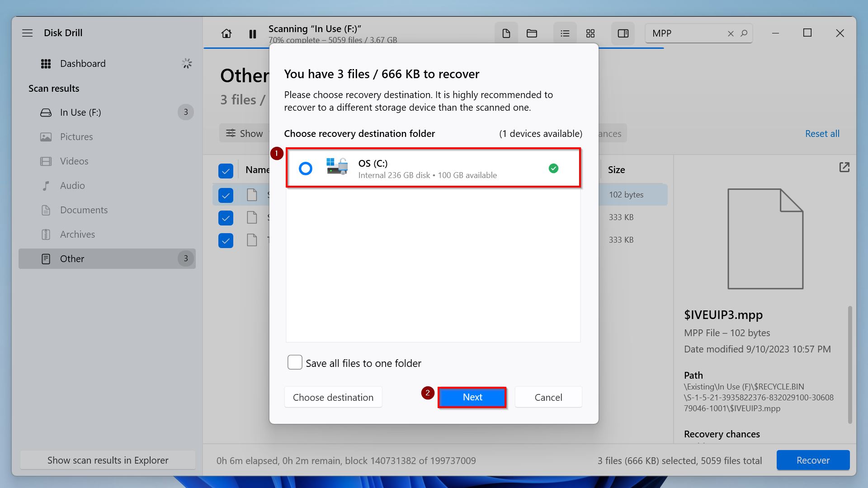Click the Dashboard icon in sidebar

[x=46, y=62]
